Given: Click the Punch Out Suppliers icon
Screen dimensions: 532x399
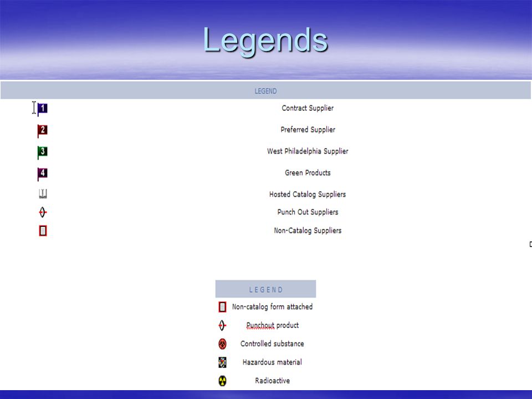Looking at the screenshot, I should pyautogui.click(x=43, y=212).
